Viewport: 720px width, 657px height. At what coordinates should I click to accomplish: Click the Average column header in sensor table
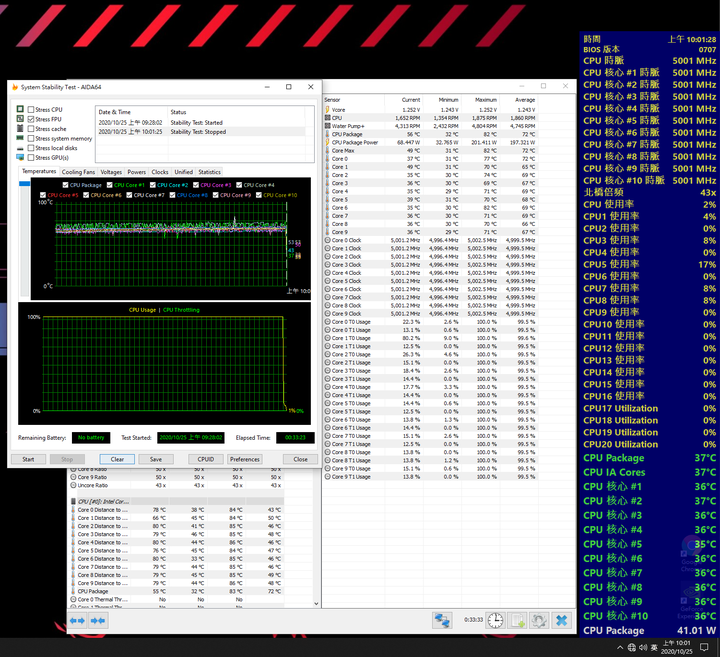tap(518, 100)
